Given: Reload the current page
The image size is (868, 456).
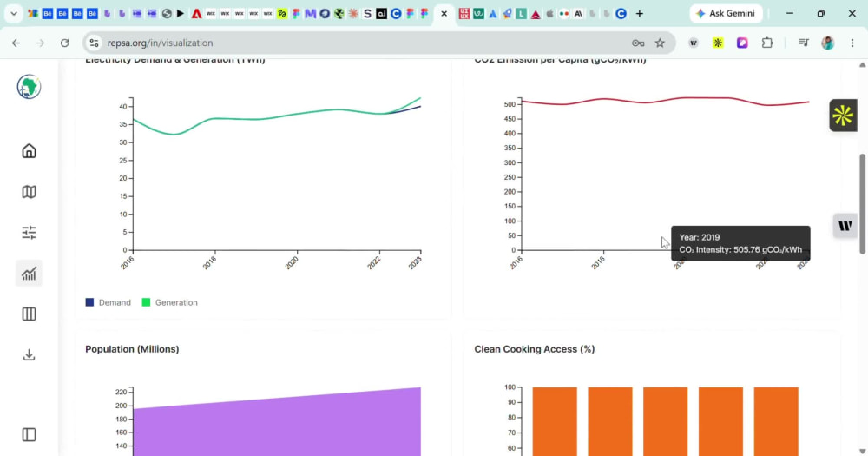Looking at the screenshot, I should [x=65, y=43].
